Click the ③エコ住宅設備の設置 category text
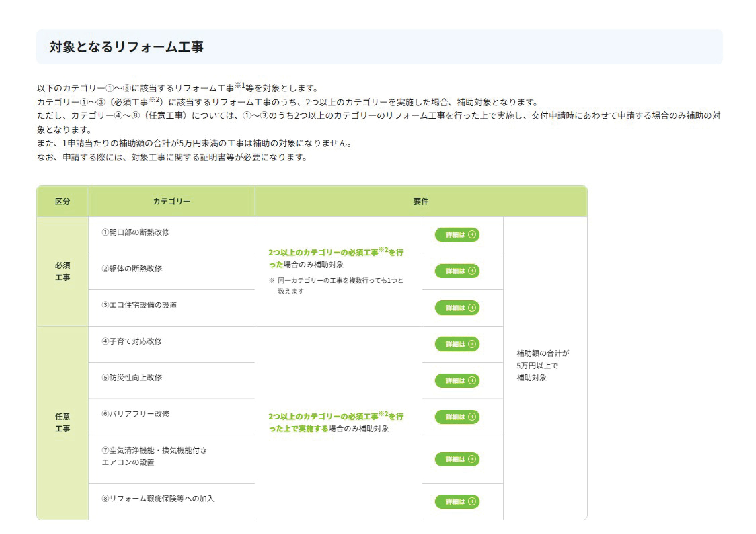Viewport: 756px width, 534px height. [x=139, y=305]
